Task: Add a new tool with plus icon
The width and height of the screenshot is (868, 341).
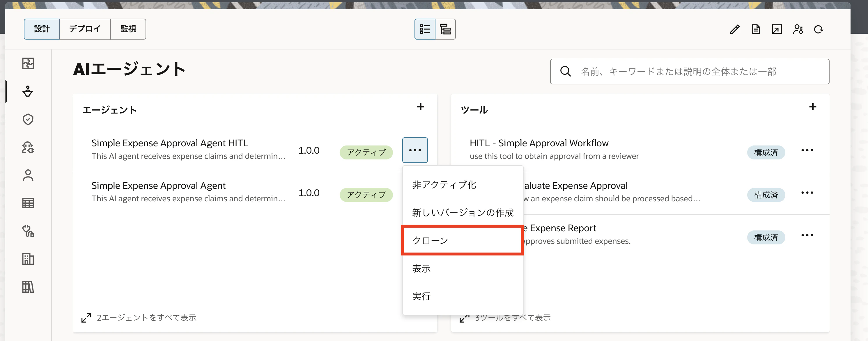Action: (x=812, y=107)
